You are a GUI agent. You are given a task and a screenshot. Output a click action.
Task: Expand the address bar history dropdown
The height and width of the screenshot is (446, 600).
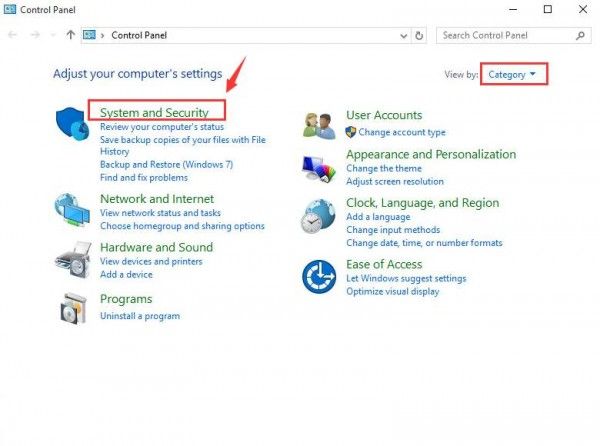point(403,36)
